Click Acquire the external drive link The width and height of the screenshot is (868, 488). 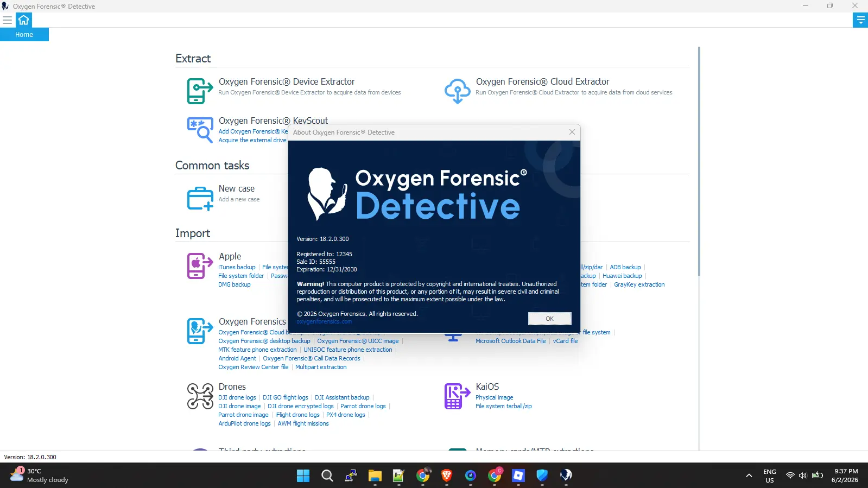[252, 140]
